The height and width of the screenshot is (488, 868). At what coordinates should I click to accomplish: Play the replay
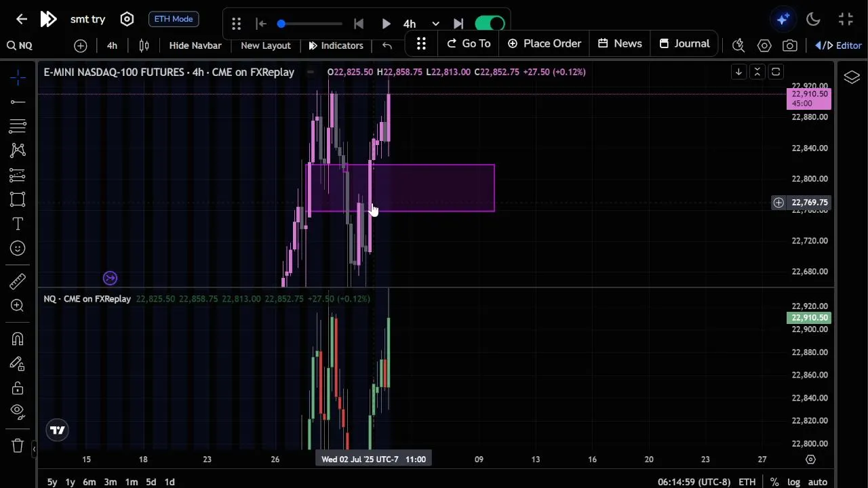[386, 24]
